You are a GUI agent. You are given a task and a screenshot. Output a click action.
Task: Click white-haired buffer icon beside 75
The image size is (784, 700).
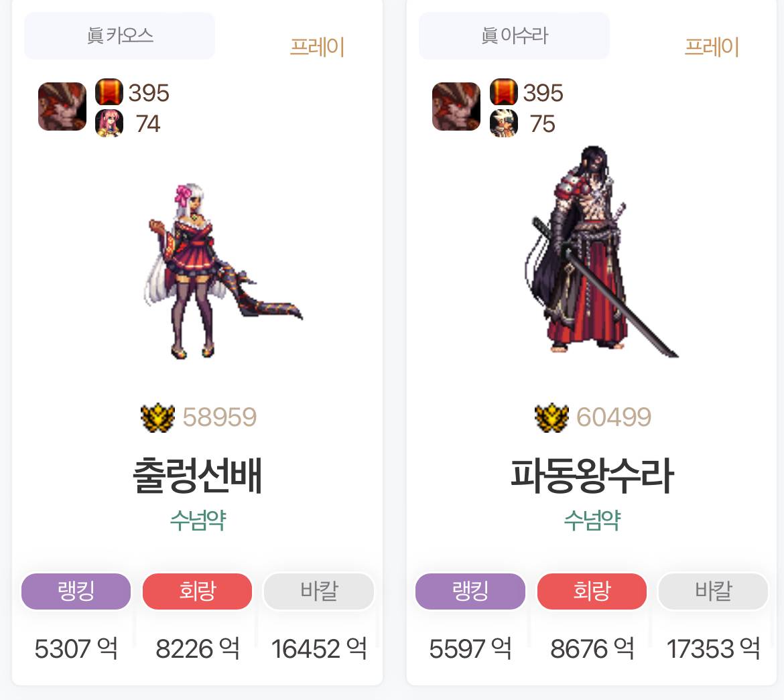coord(503,123)
